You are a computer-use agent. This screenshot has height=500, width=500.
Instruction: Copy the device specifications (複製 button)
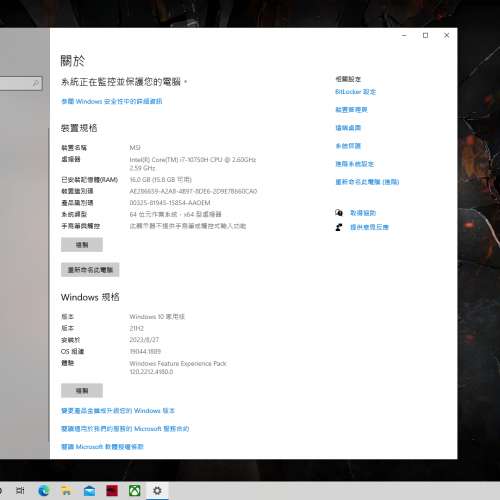tap(82, 245)
